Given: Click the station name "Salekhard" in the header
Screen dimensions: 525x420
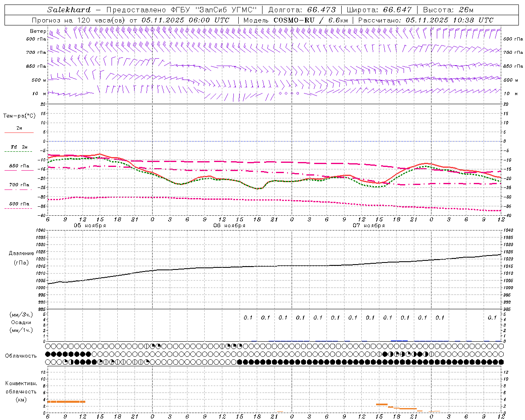Looking at the screenshot, I should (x=69, y=10).
